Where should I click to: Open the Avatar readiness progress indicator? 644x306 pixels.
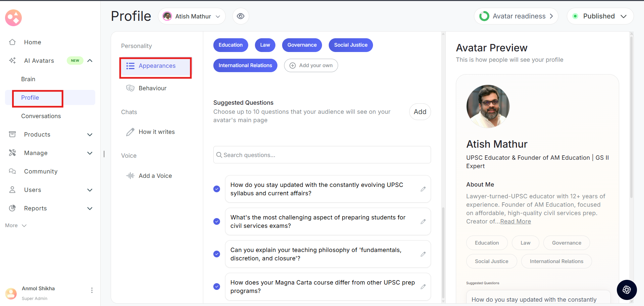pos(516,16)
